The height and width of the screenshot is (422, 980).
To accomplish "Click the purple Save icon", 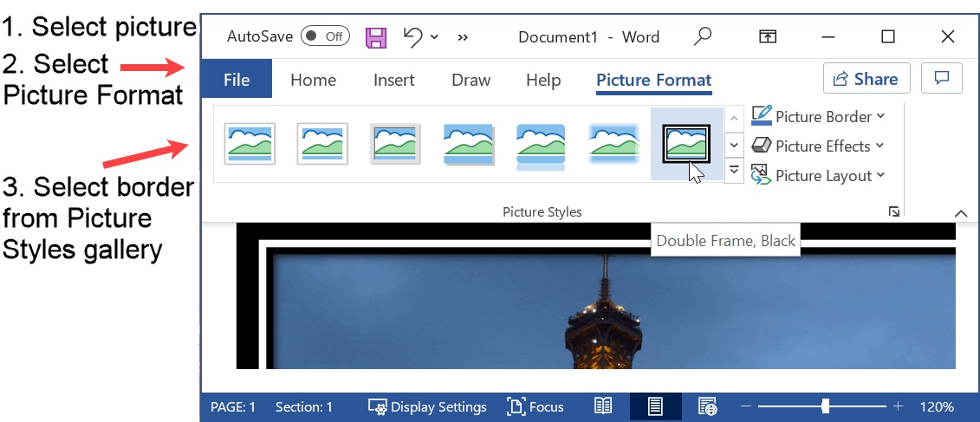I will 376,36.
